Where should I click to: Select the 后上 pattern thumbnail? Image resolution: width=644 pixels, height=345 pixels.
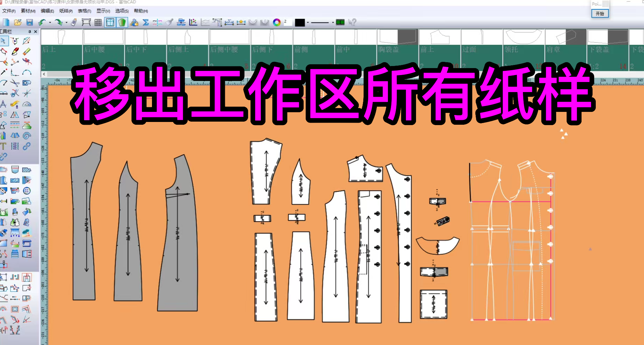(x=61, y=50)
